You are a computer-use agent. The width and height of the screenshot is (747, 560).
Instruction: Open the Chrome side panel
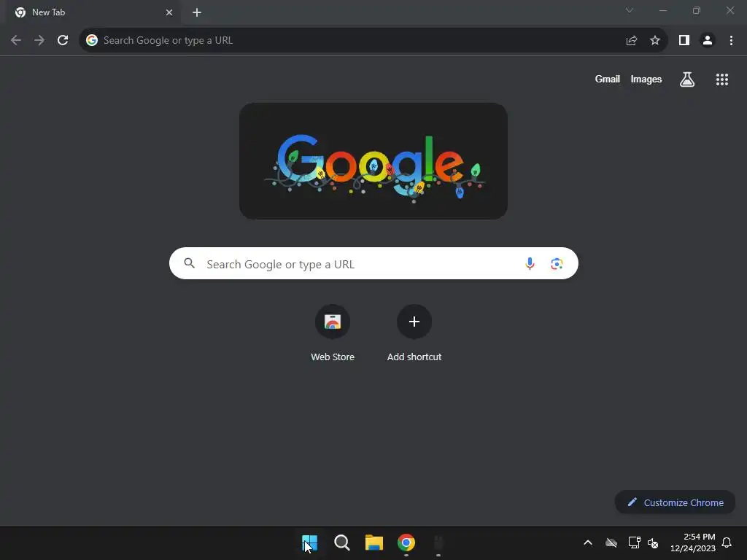(684, 40)
